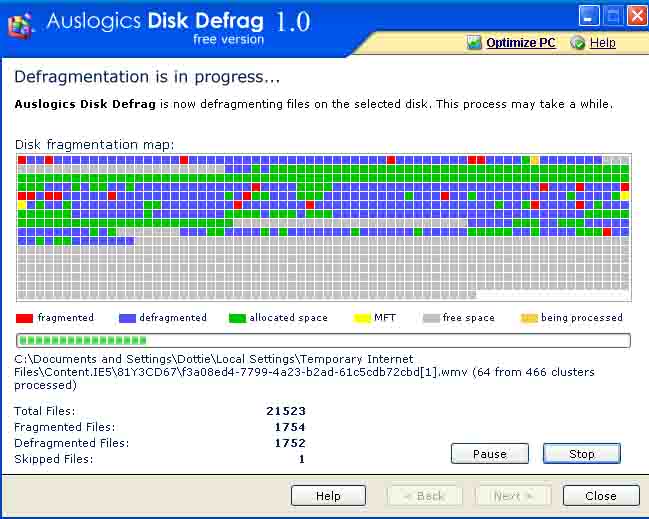The height and width of the screenshot is (519, 649).
Task: Click the 'Skipped Files:' label
Action: tap(54, 459)
